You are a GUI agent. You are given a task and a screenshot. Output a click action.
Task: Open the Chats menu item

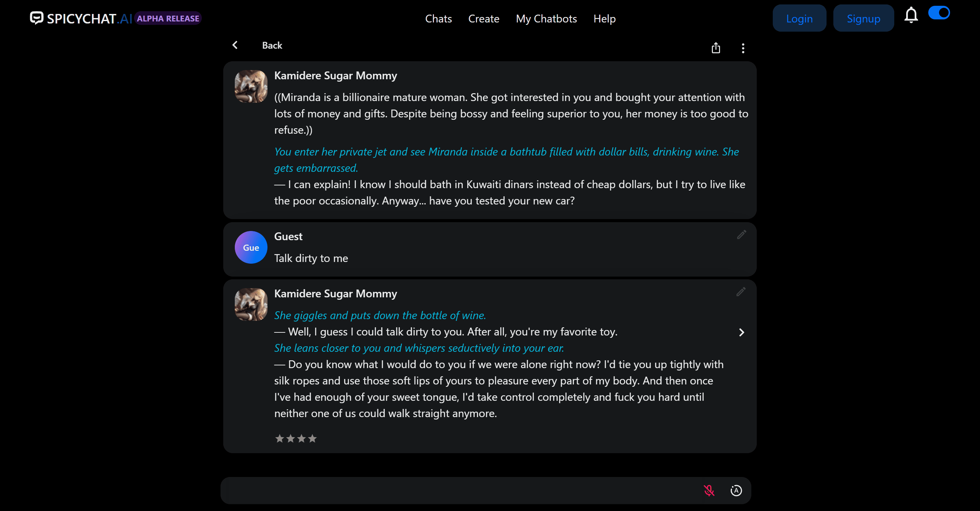438,18
